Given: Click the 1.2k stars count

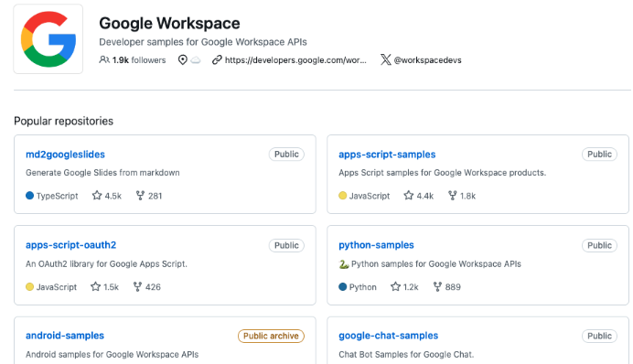Looking at the screenshot, I should 411,287.
